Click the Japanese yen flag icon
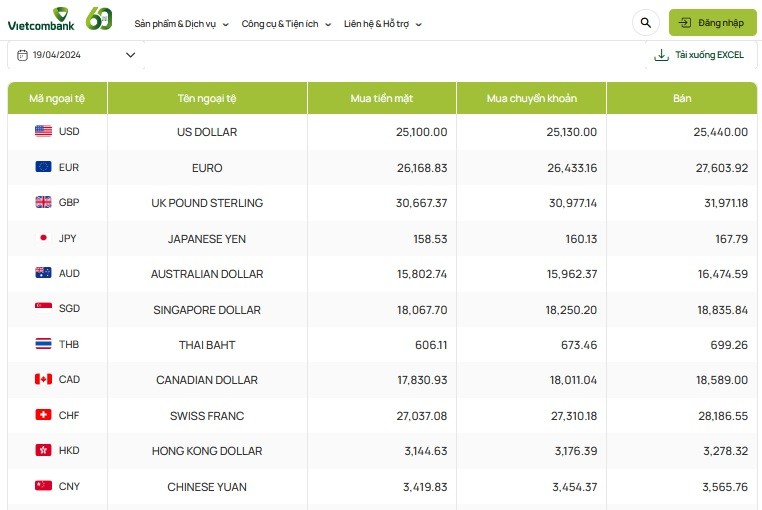 [43, 238]
